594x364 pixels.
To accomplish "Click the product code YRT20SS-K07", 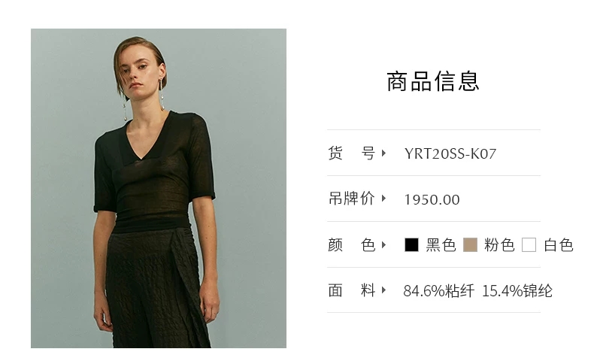I will [450, 153].
